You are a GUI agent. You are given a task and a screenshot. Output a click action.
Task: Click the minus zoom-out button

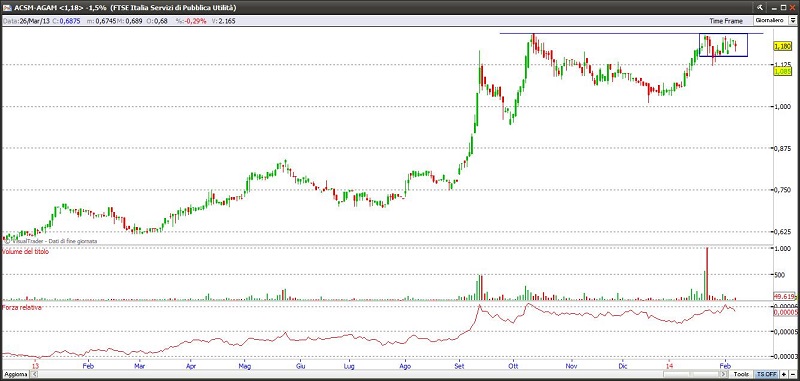point(792,374)
